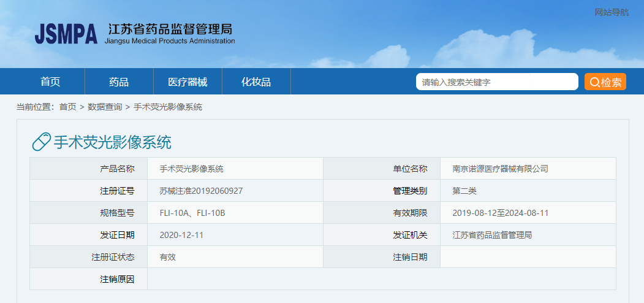644x303 pixels.
Task: Select issuing authority value 江苏省药品监督管理局
Action: pyautogui.click(x=492, y=236)
